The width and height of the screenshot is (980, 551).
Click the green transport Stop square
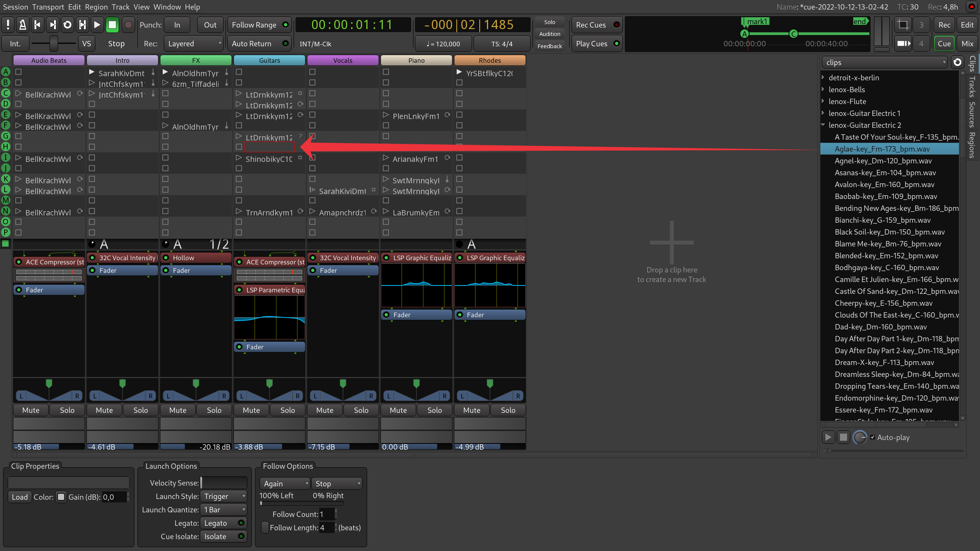(112, 25)
